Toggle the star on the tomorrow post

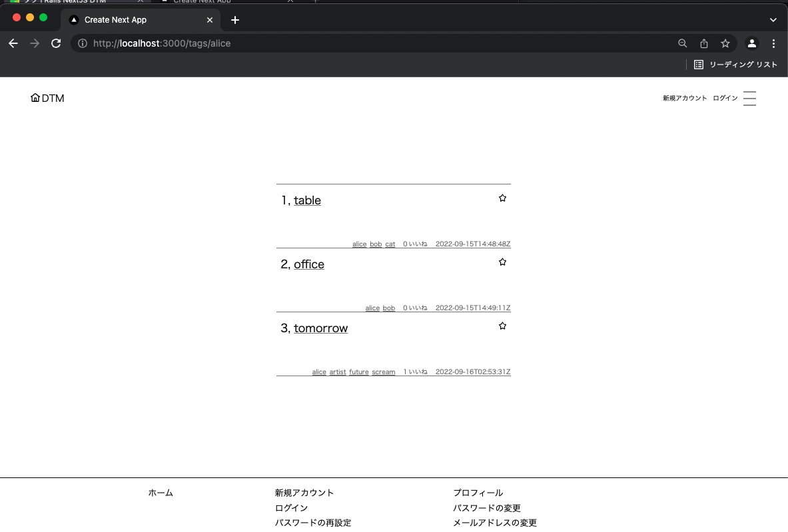click(502, 326)
